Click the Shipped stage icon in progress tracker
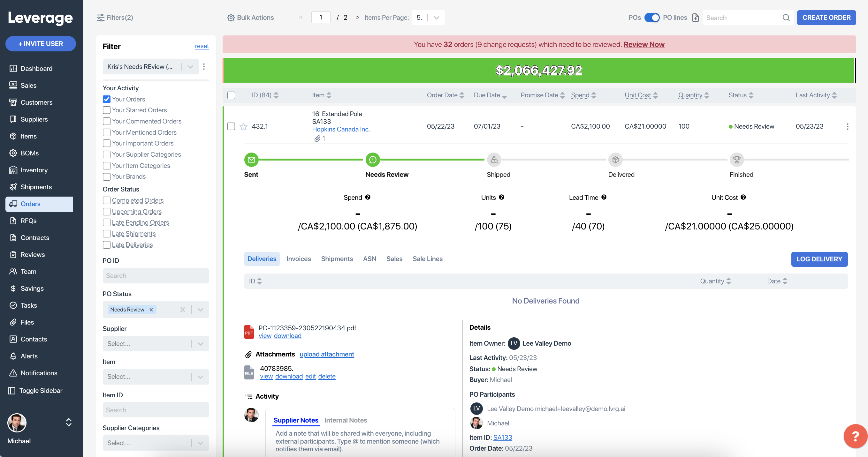Image resolution: width=868 pixels, height=457 pixels. tap(494, 160)
